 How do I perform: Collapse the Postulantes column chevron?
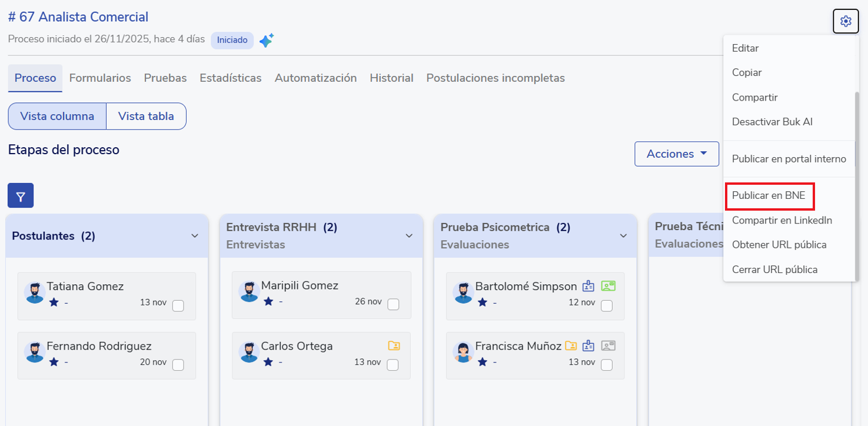coord(195,236)
